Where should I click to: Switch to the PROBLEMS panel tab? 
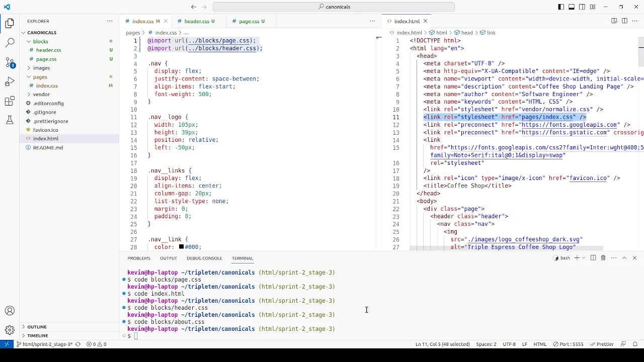(x=139, y=258)
